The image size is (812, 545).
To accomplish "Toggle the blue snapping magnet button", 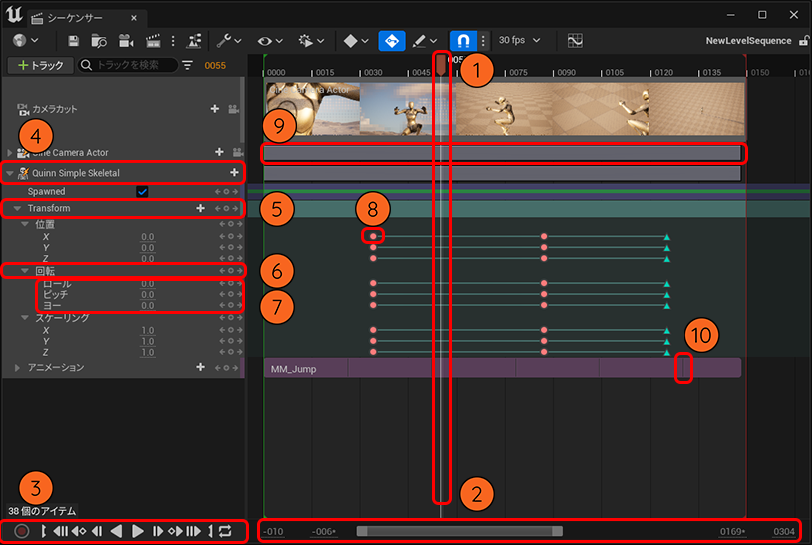I will (x=463, y=41).
